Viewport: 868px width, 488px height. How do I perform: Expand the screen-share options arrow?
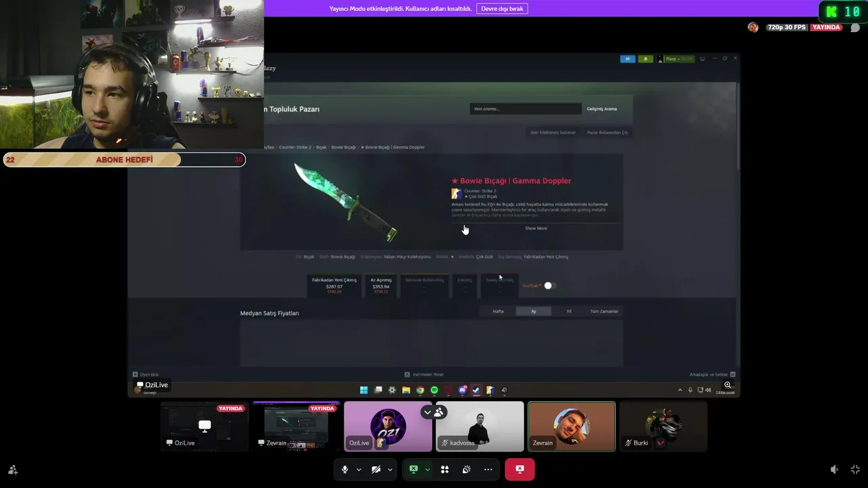pos(427,469)
